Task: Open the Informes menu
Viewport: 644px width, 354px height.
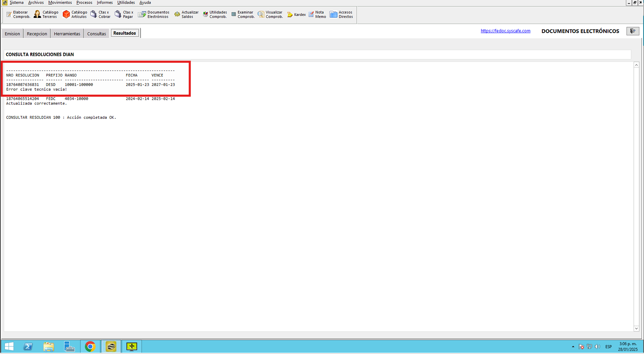Action: [x=105, y=3]
